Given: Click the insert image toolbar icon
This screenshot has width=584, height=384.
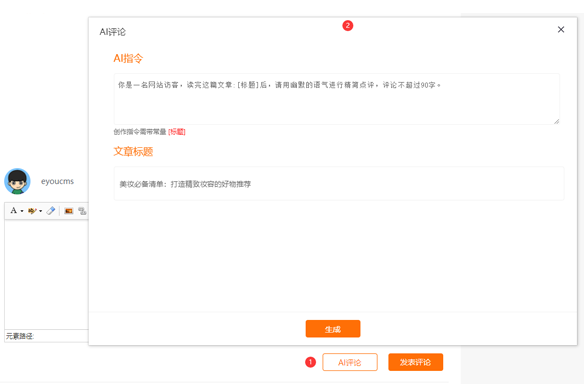Looking at the screenshot, I should click(x=69, y=211).
